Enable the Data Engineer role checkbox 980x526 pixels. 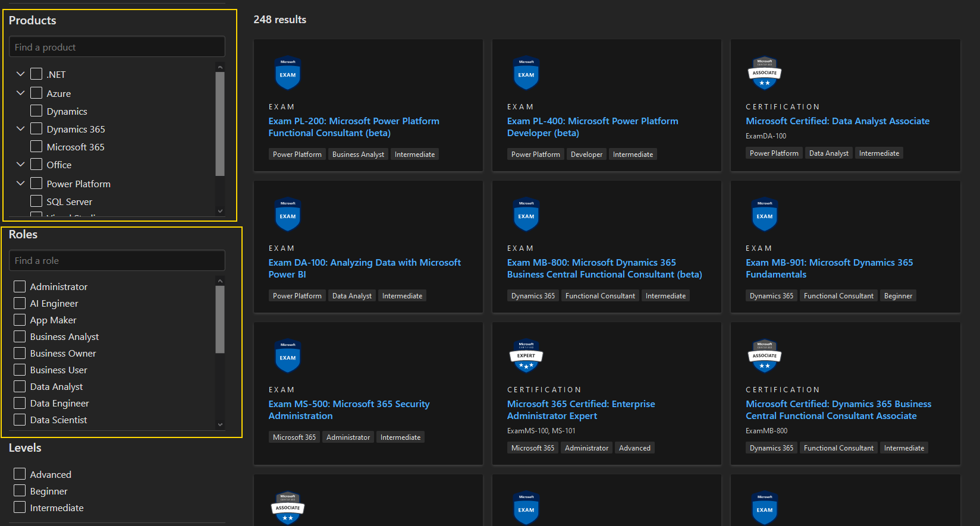tap(20, 403)
